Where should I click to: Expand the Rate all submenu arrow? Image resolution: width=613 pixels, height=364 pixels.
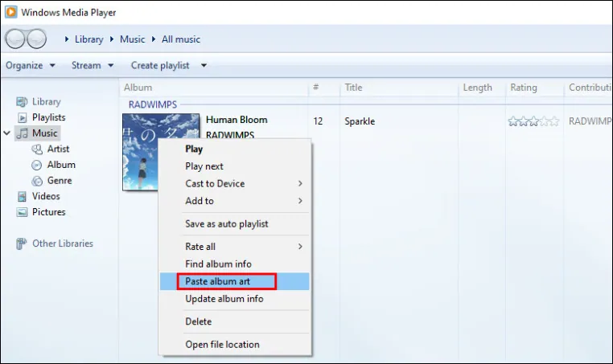point(300,247)
